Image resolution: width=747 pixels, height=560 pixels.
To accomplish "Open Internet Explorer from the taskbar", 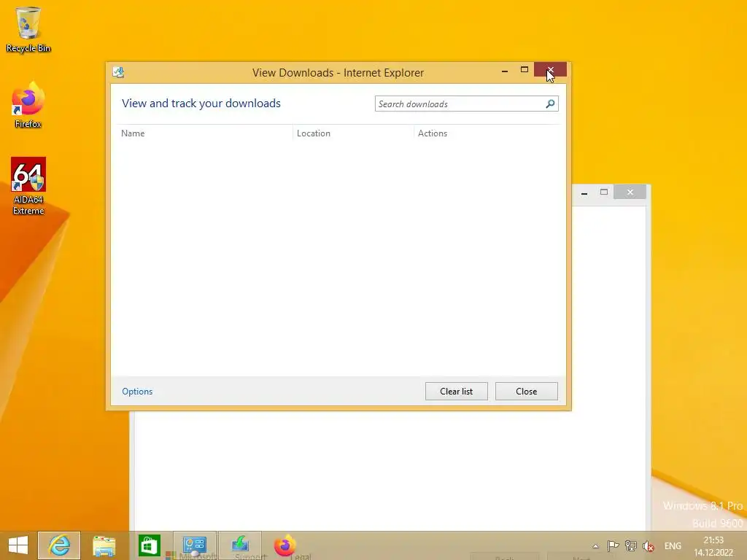I will (59, 545).
